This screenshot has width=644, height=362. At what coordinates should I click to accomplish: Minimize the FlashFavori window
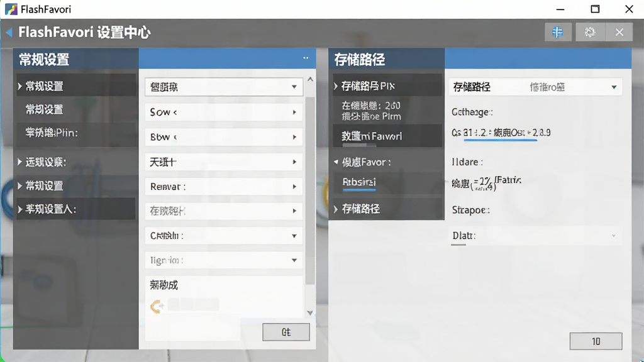tap(560, 9)
